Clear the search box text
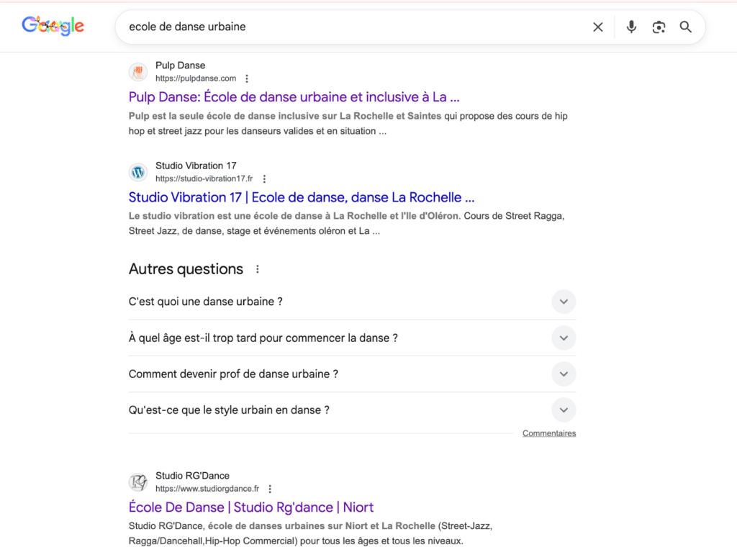 597,27
